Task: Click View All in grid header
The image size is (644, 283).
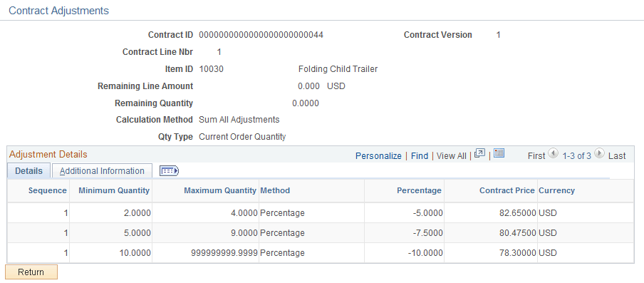Action: (452, 155)
